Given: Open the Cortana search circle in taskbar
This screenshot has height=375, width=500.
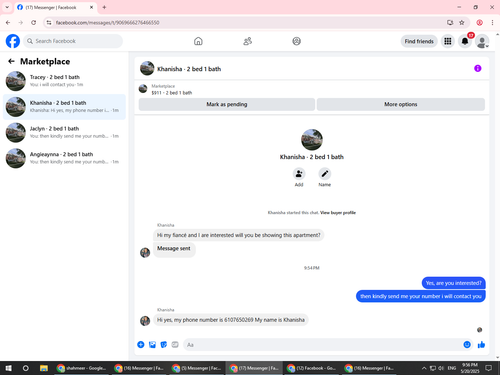Looking at the screenshot, I should (25, 368).
